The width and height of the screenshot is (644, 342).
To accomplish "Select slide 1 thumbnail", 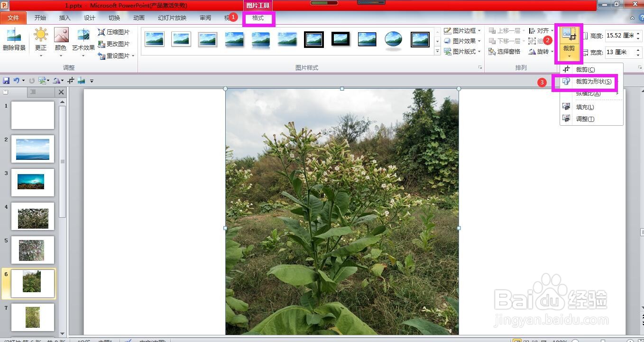I will (x=33, y=115).
